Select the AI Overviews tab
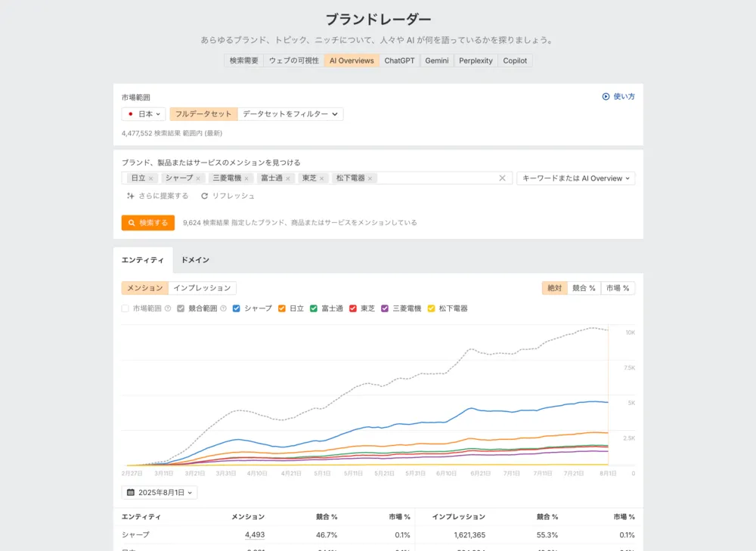This screenshot has height=551, width=756. [352, 60]
